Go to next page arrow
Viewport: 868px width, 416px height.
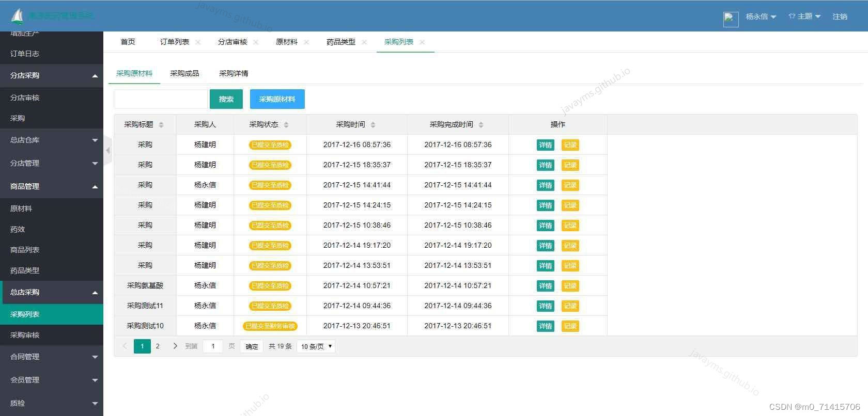coord(175,346)
